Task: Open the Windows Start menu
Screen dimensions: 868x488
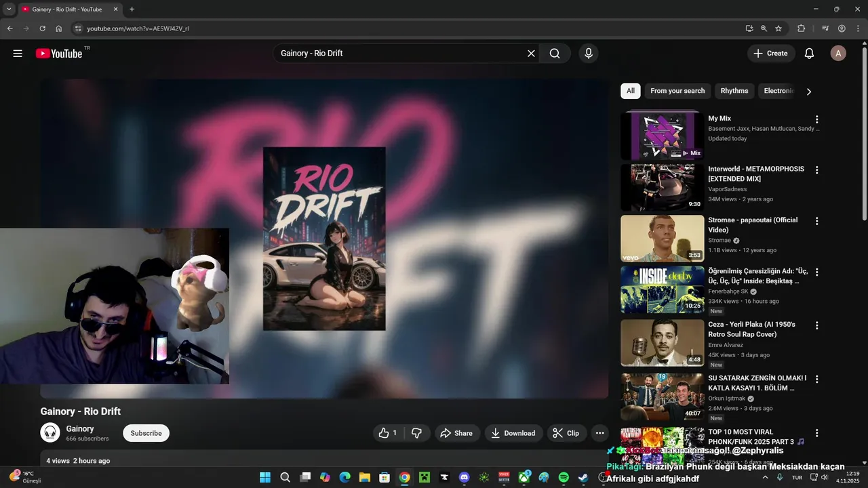Action: [265, 477]
